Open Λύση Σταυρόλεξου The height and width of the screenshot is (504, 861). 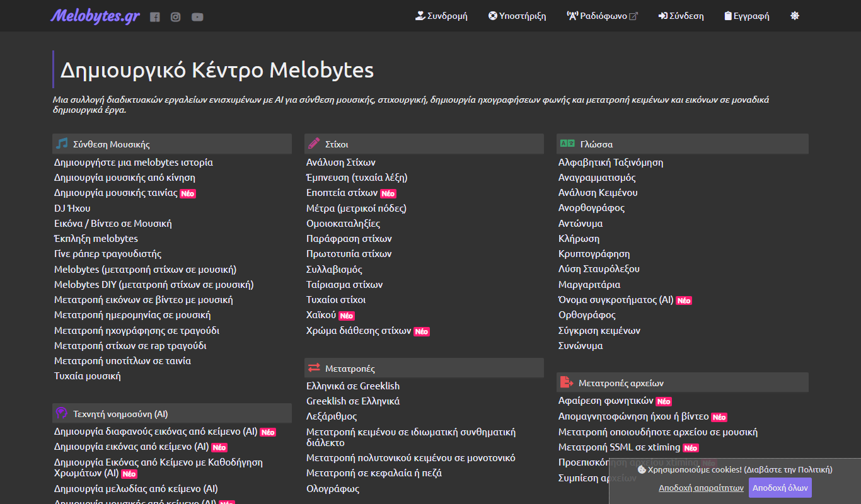[x=599, y=269]
